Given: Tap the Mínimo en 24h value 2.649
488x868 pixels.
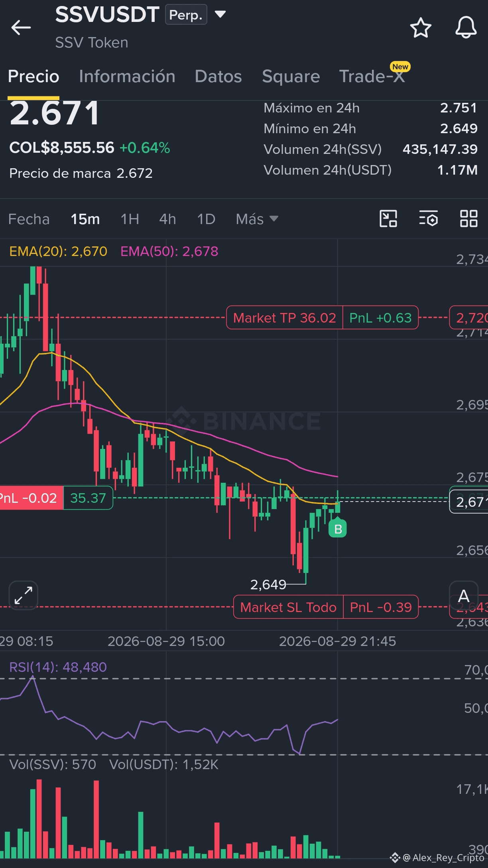Looking at the screenshot, I should click(458, 128).
